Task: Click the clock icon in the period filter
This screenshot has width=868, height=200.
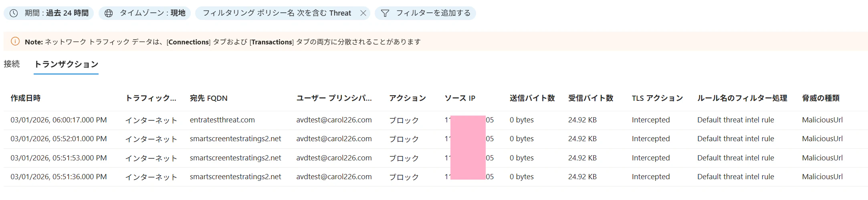Action: (14, 13)
